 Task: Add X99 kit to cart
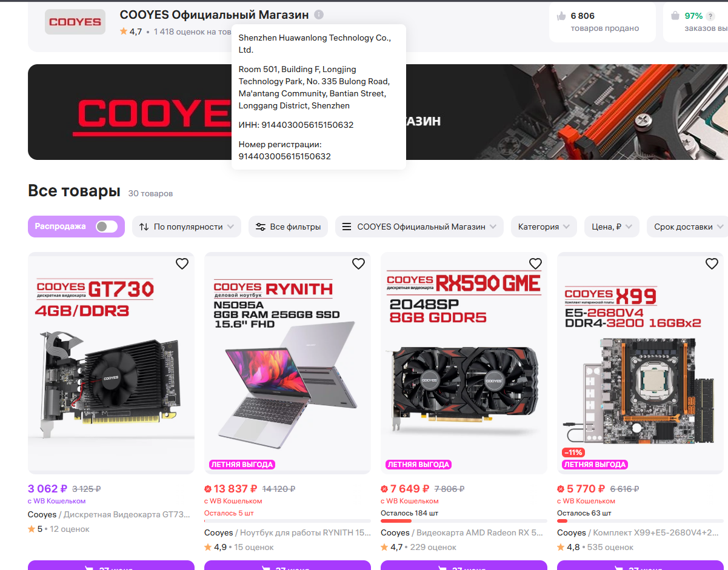pos(640,565)
